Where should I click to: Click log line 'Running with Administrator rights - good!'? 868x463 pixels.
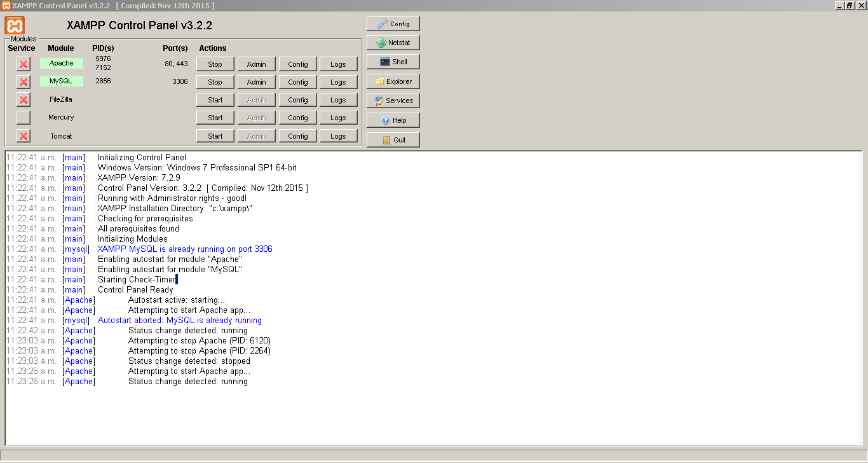172,198
